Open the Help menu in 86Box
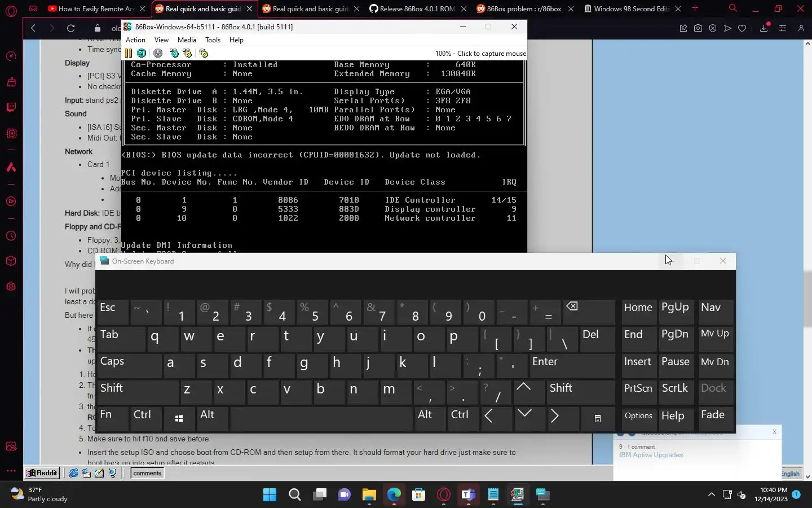 236,40
